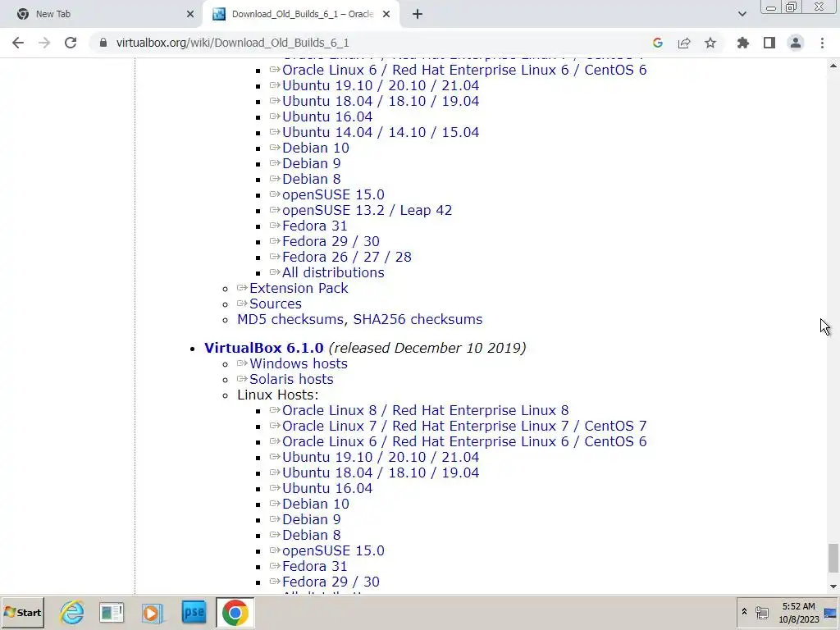Open the SHA256 checksums link
840x630 pixels.
click(x=418, y=319)
